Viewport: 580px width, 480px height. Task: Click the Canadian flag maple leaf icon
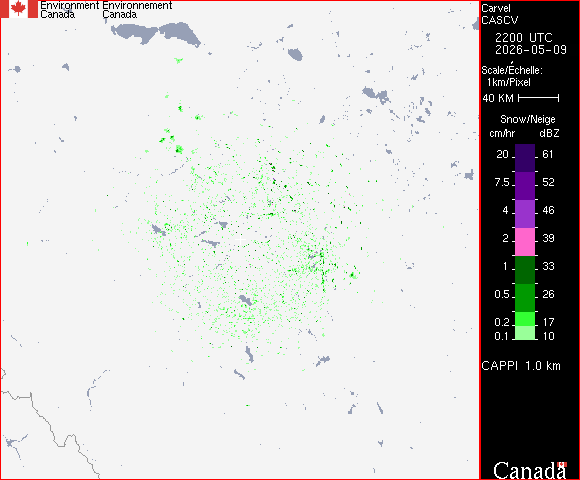18,9
